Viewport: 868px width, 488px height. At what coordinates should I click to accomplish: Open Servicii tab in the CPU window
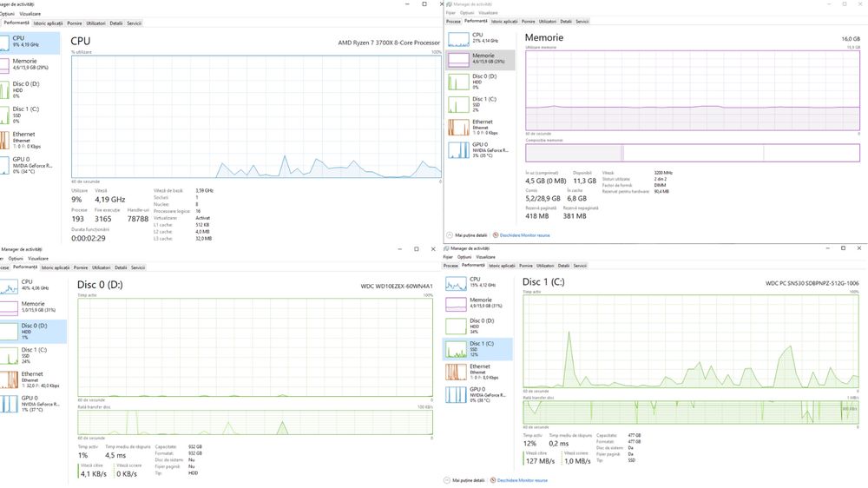(x=135, y=23)
